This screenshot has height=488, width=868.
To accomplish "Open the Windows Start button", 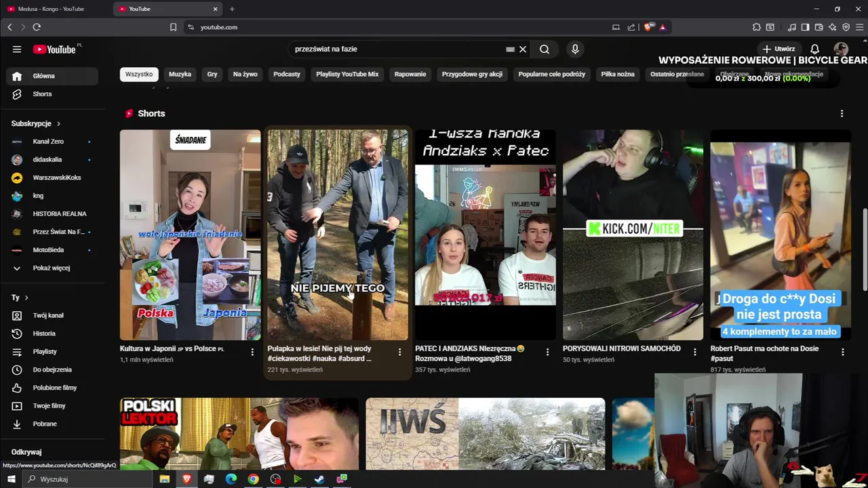I will 11,479.
